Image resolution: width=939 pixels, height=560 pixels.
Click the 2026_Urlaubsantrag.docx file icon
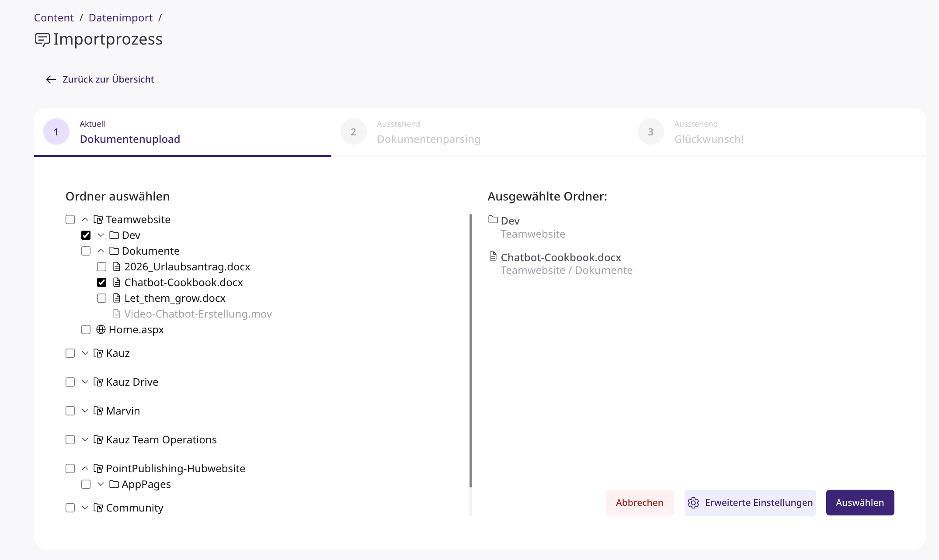(x=117, y=266)
